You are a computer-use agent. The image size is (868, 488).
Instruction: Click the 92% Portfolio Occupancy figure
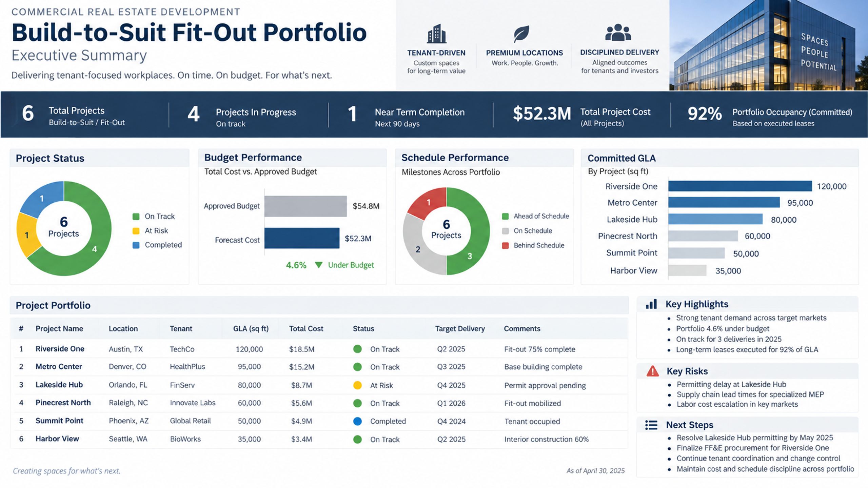pyautogui.click(x=705, y=114)
